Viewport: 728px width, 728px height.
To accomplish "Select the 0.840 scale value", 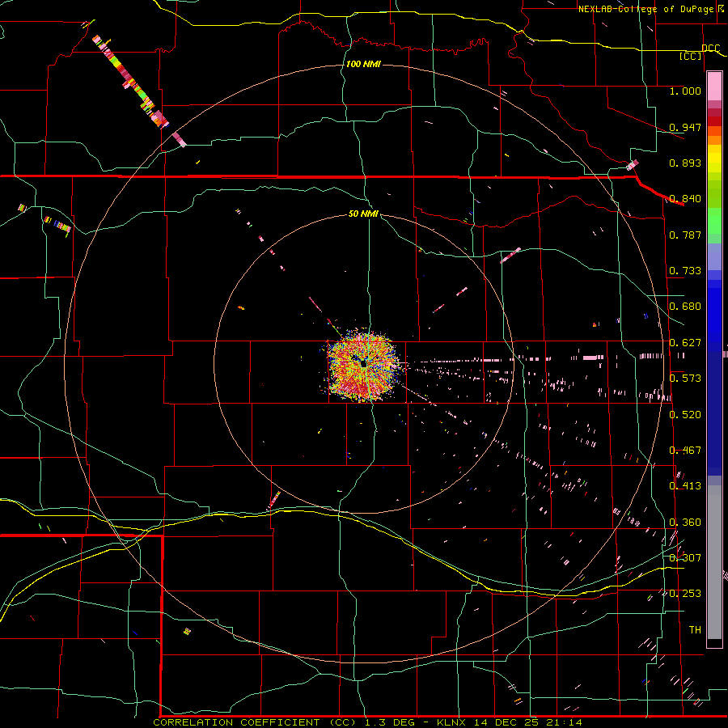I will pos(685,199).
